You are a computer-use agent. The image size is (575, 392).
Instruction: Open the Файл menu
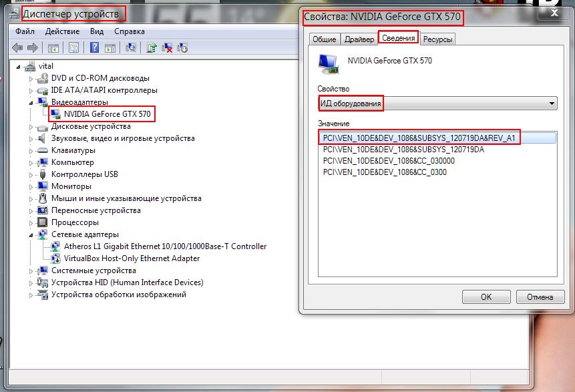[25, 31]
